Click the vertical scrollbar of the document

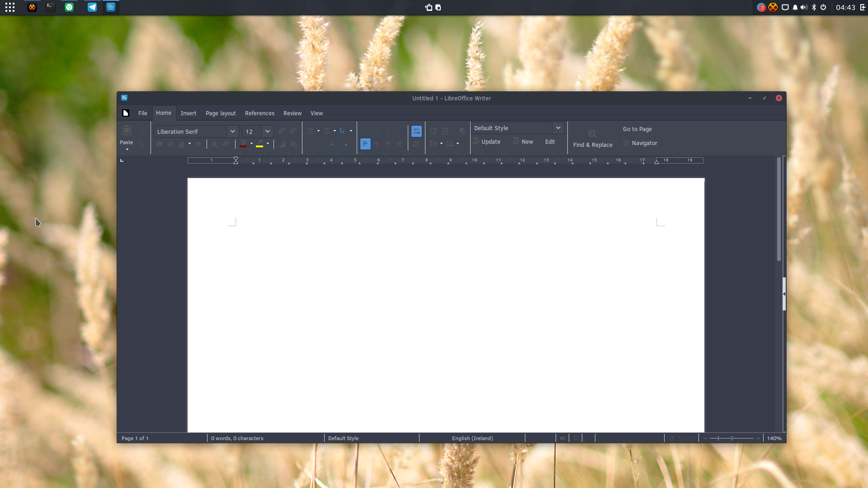point(778,209)
